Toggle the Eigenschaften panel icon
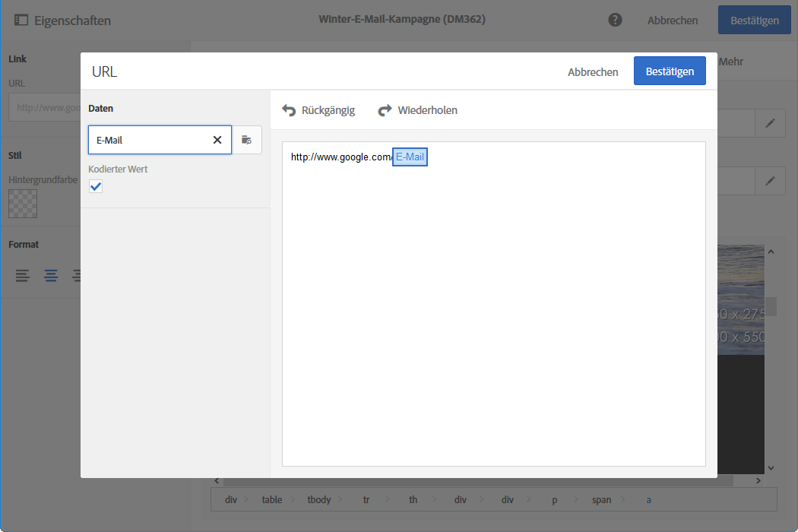Screen dimensions: 798x532 [21, 21]
